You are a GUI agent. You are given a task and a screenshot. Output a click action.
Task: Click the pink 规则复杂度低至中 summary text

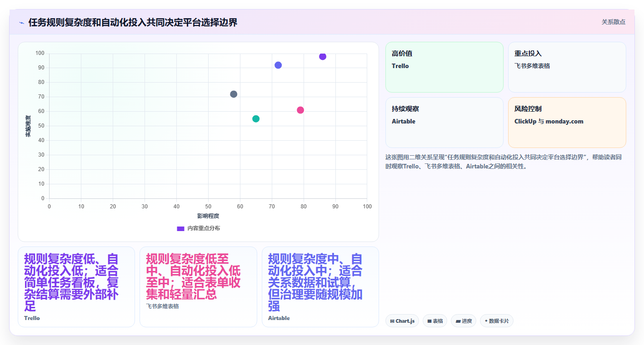[x=193, y=276]
